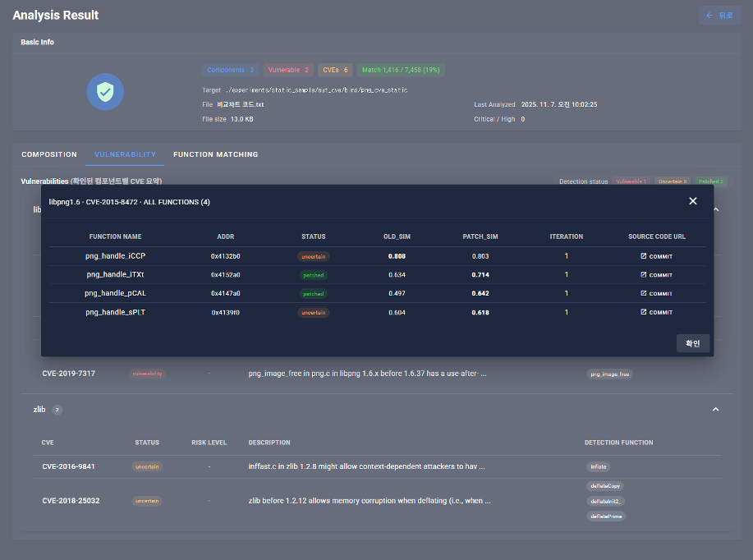This screenshot has width=753, height=560.
Task: Collapse the libpng section chevron
Action: 715,210
